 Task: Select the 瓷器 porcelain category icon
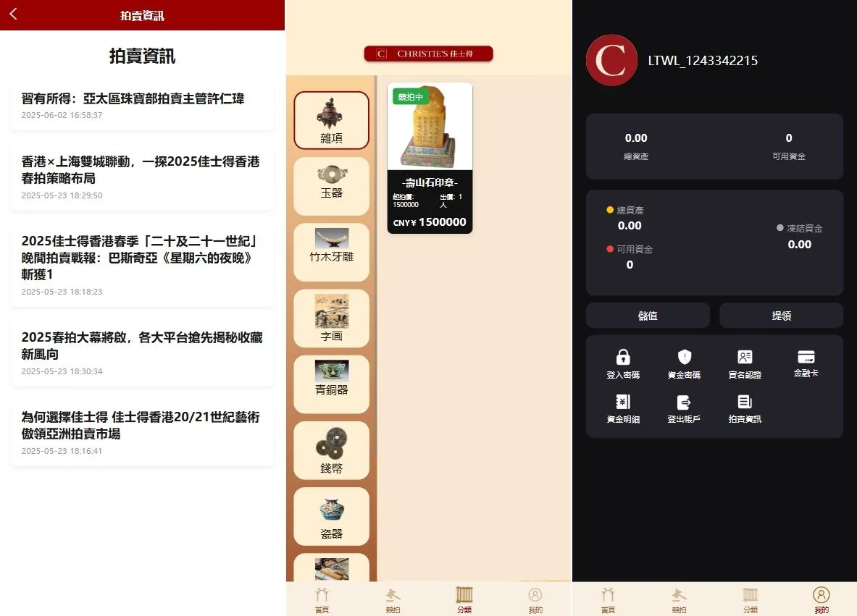[331, 516]
